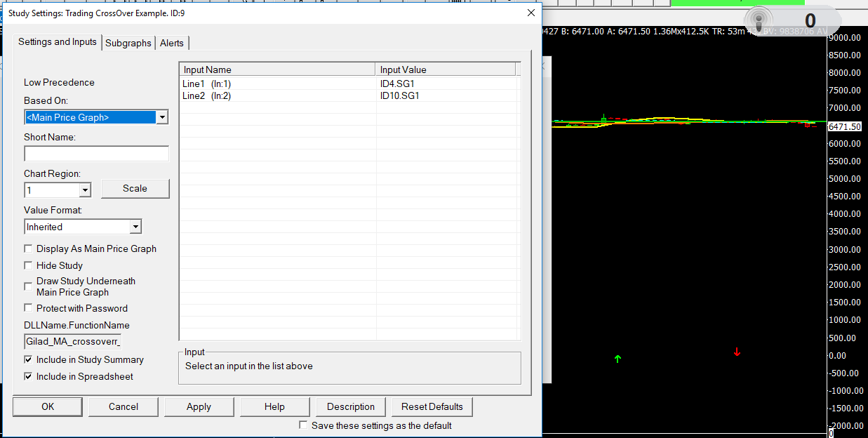Open the Subgraphs tab
This screenshot has height=438, width=868.
128,43
